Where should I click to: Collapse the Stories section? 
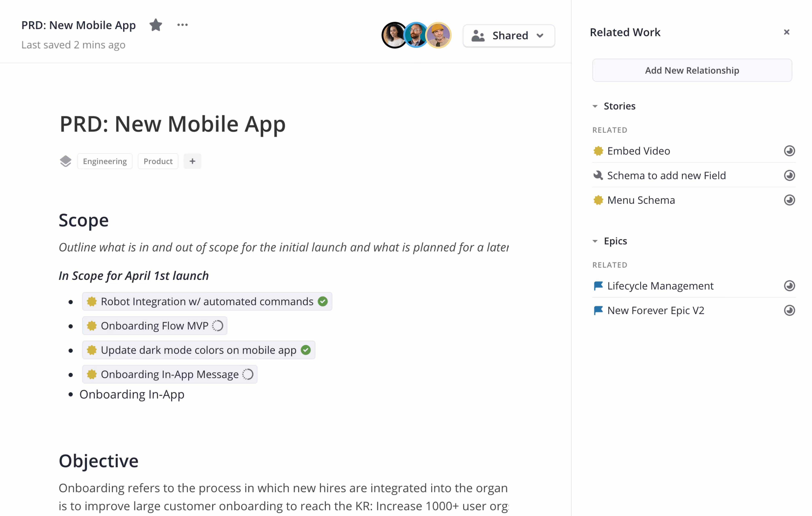[595, 106]
